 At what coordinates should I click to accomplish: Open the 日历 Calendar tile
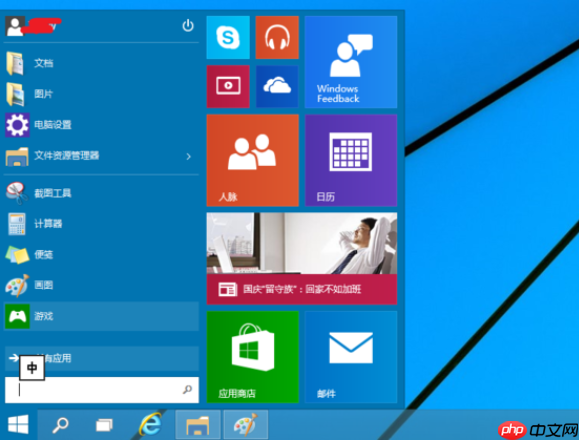tap(351, 160)
